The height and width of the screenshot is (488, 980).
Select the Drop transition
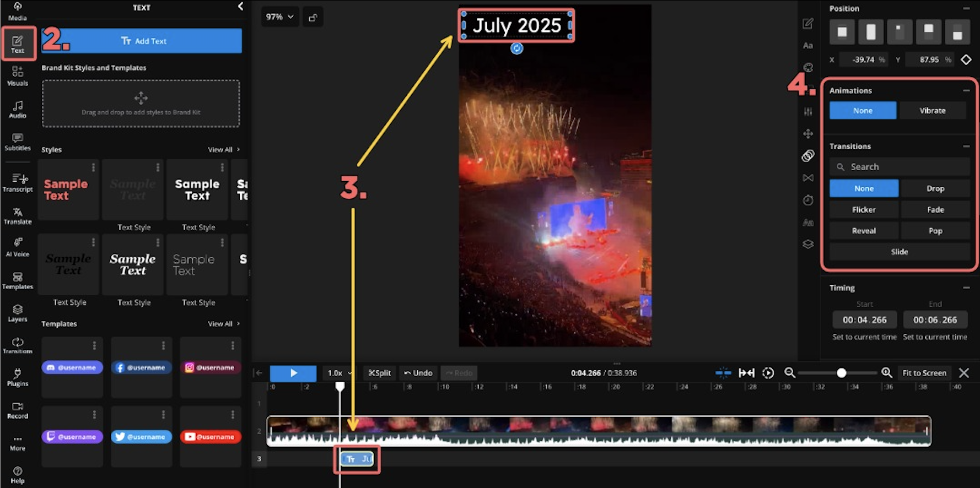pyautogui.click(x=935, y=188)
